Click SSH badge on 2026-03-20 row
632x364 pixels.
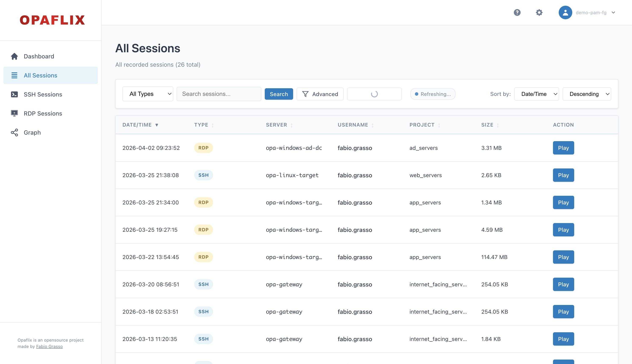(x=203, y=284)
